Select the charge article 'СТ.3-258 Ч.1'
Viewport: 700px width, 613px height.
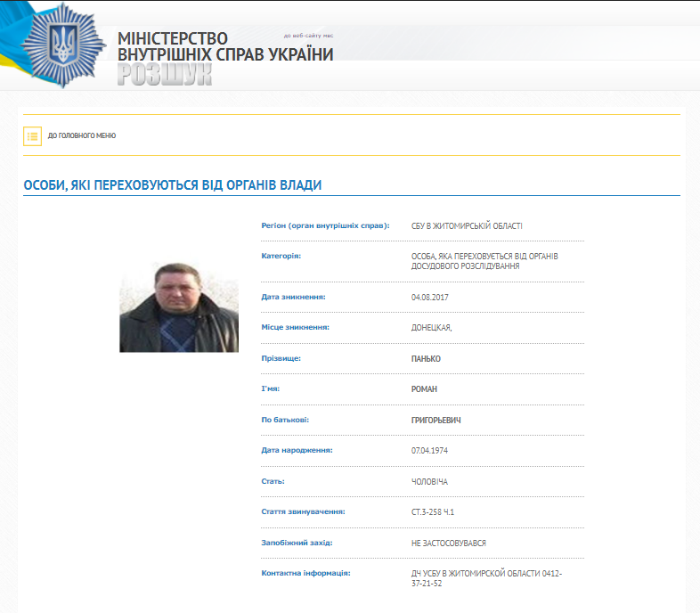coord(433,512)
